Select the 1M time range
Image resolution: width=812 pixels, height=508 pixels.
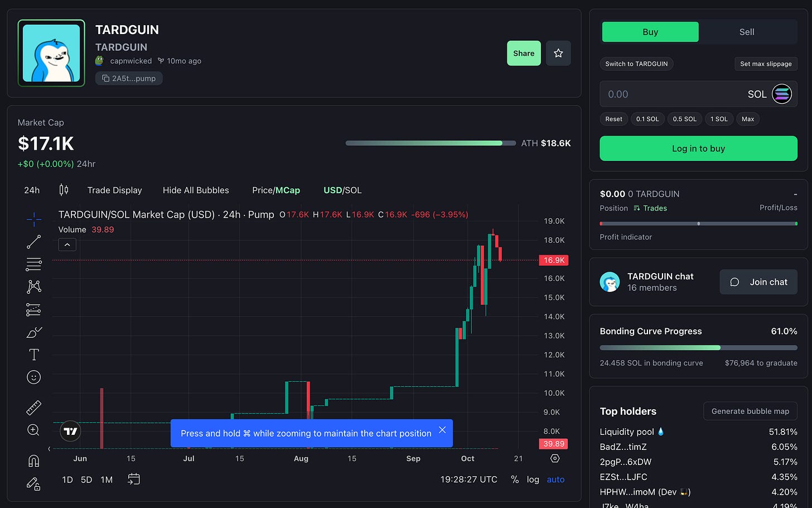tap(107, 480)
